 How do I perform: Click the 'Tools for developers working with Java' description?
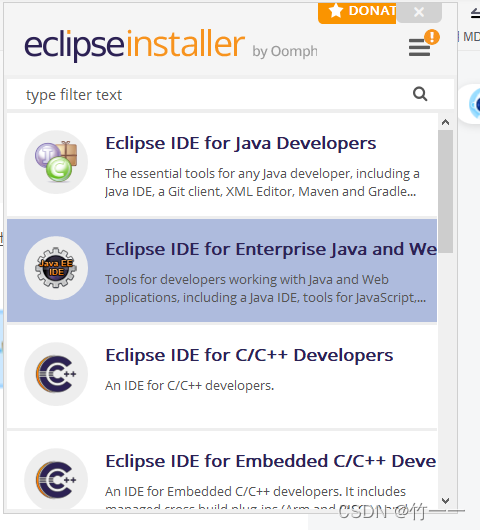point(265,289)
